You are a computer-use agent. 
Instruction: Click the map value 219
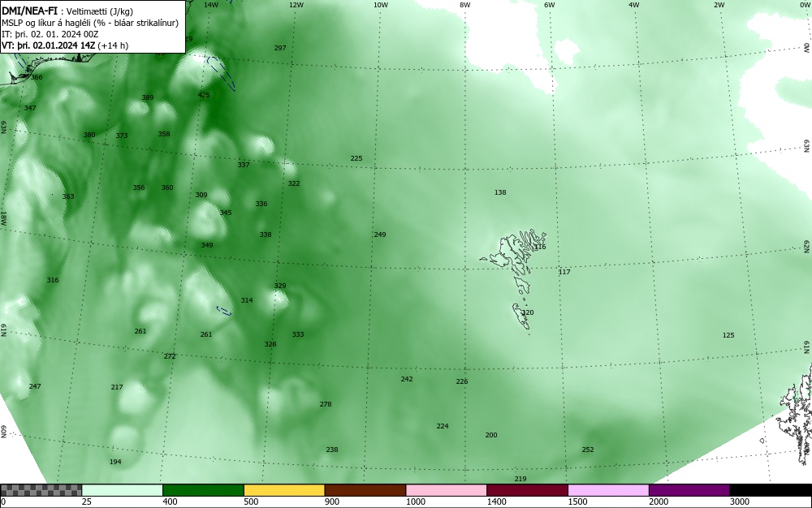click(x=520, y=479)
